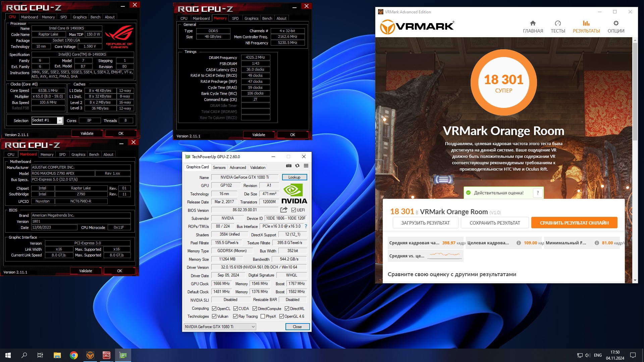
Task: Click the 18 301 score circle
Action: 503,82
